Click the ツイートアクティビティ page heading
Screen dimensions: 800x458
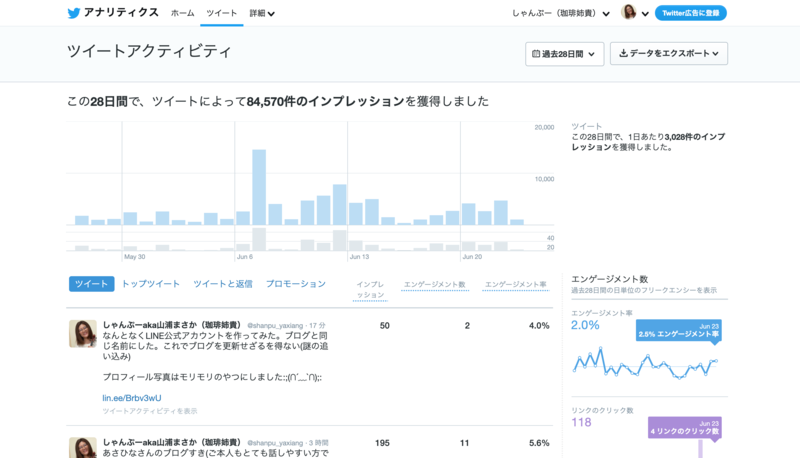[x=149, y=51]
